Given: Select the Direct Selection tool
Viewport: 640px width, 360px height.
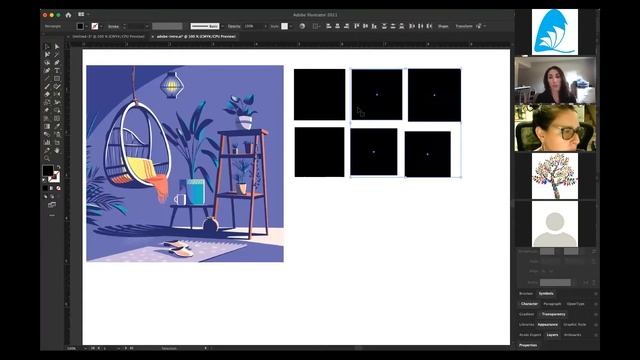Looking at the screenshot, I should coord(57,47).
